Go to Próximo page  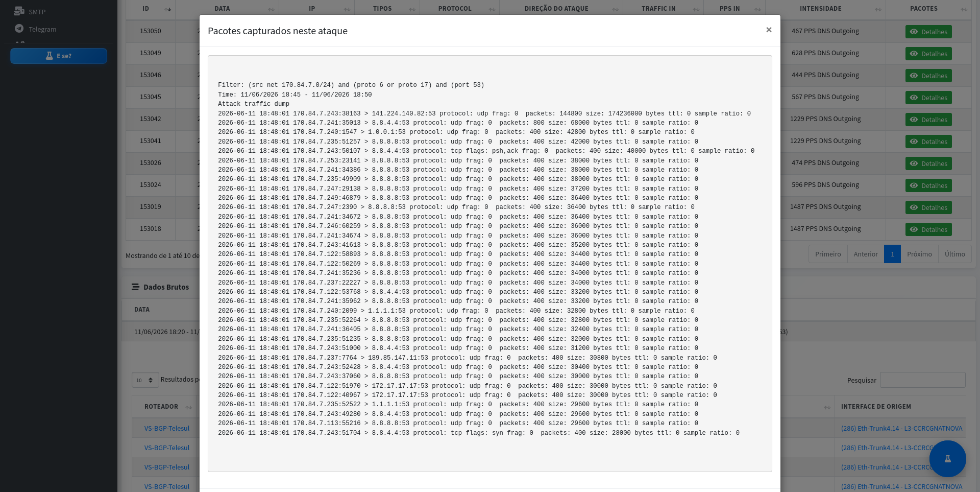pos(919,254)
